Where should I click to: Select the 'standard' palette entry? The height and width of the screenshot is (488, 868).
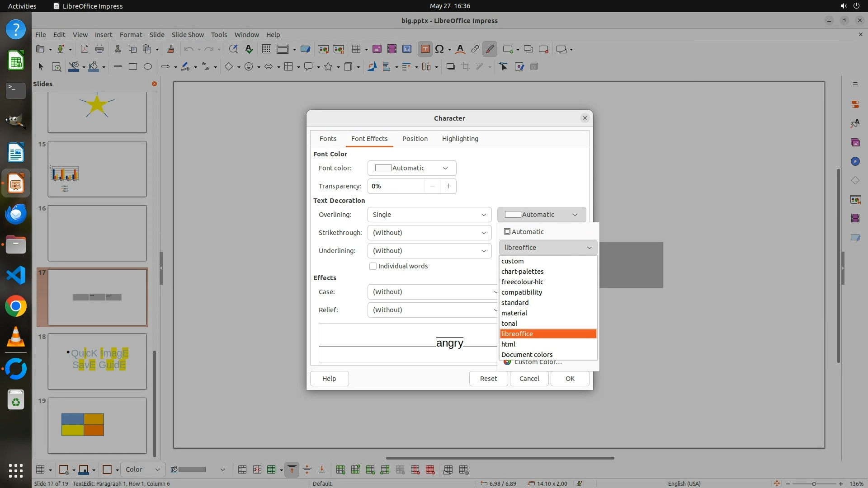coord(515,303)
